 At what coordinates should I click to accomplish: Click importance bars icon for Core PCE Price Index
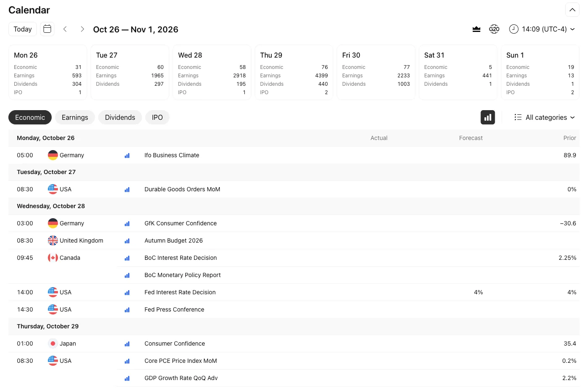(x=127, y=361)
